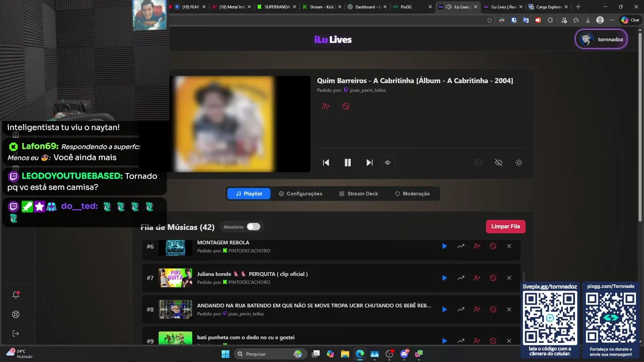Play Juliana bonde PERIQUITA now

click(444, 278)
